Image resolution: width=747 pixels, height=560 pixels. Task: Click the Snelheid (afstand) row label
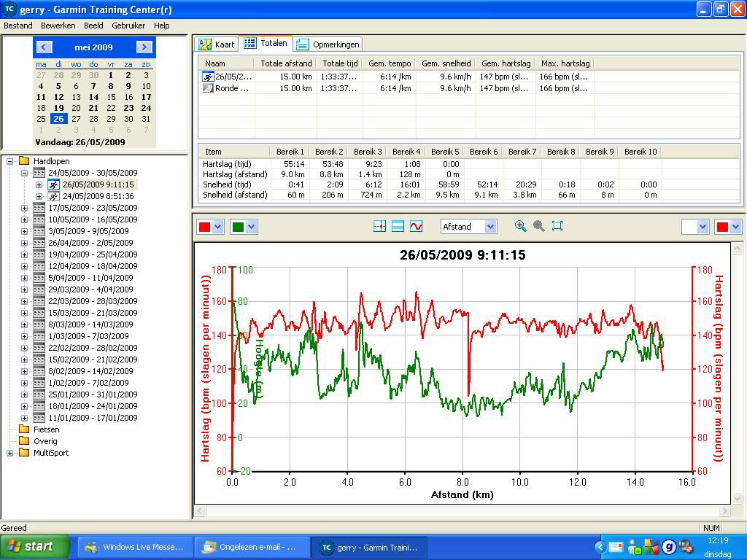pyautogui.click(x=235, y=195)
